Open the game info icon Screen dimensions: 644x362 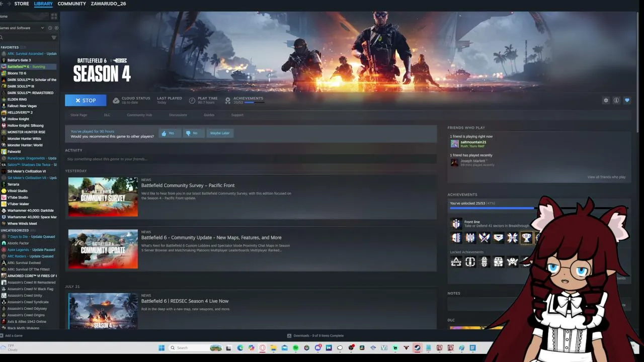[x=616, y=101]
